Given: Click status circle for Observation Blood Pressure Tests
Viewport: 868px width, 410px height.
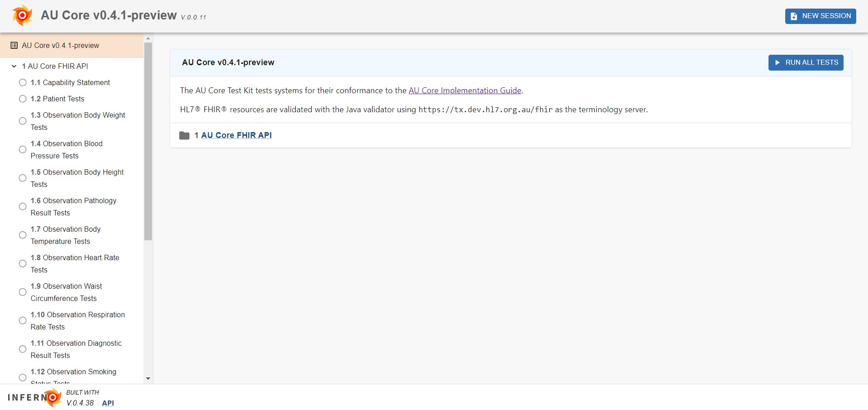Looking at the screenshot, I should 23,149.
